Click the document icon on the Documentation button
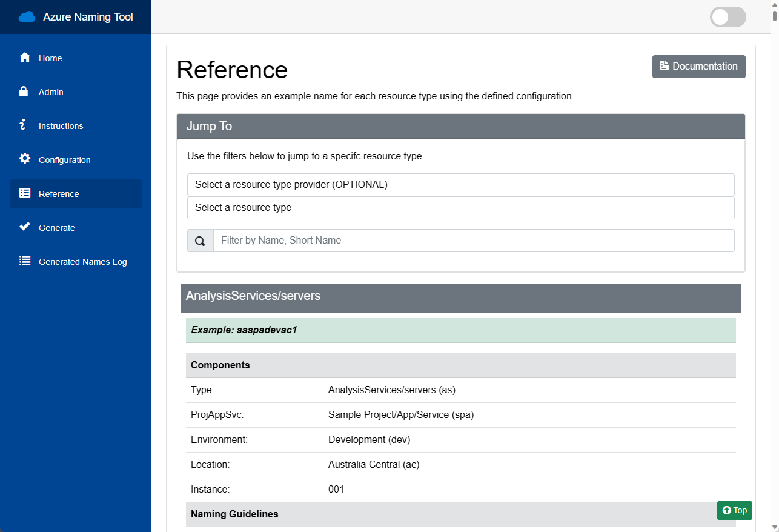The image size is (779, 532). click(x=663, y=66)
